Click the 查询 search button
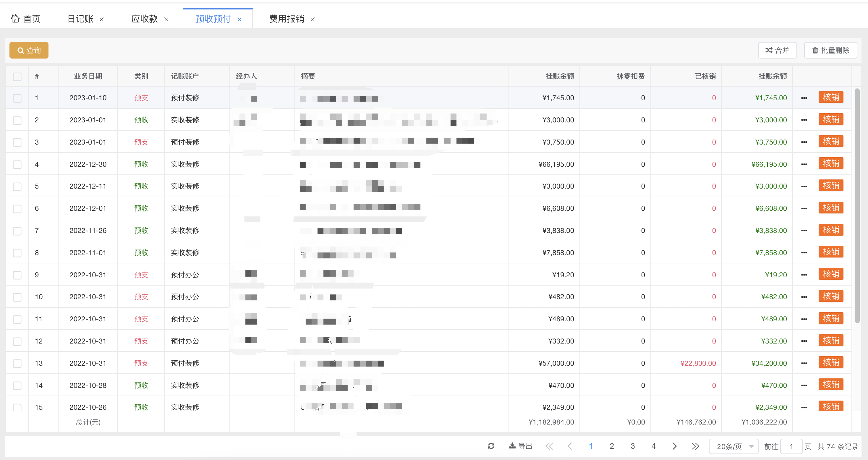Image resolution: width=868 pixels, height=460 pixels. 29,50
